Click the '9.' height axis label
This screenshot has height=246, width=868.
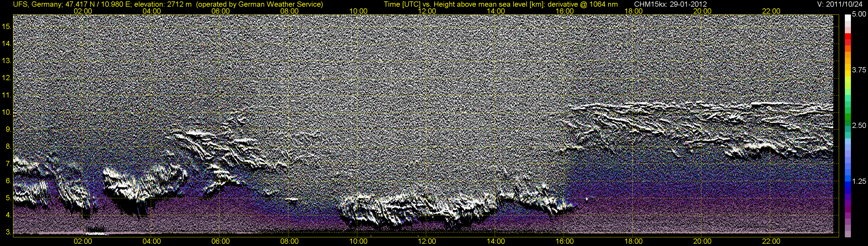(x=8, y=129)
